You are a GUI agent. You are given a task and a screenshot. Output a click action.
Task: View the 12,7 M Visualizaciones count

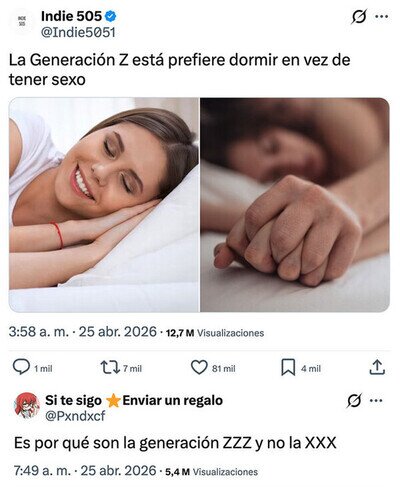[x=215, y=333]
